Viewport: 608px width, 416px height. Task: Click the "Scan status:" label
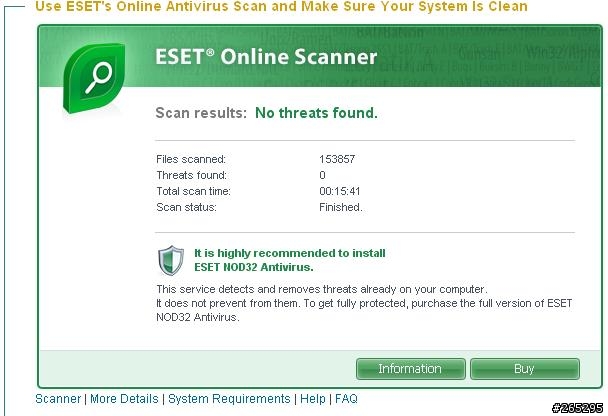[x=187, y=207]
